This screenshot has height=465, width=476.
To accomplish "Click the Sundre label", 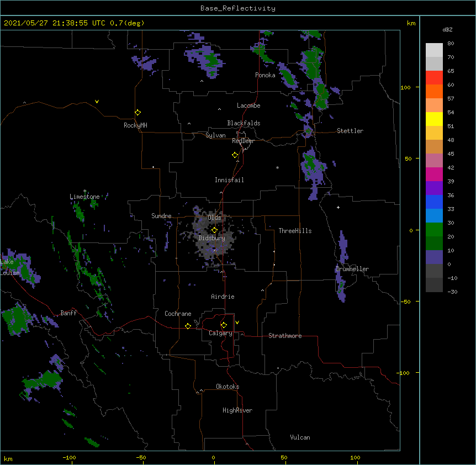I will [161, 216].
